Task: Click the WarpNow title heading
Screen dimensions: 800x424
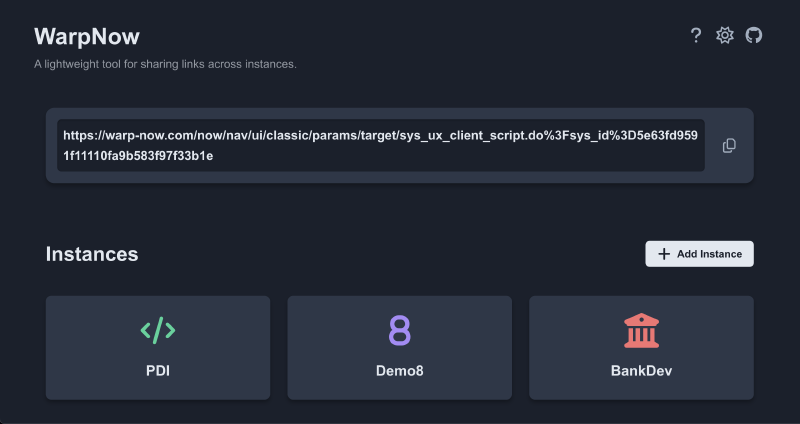Action: point(87,37)
